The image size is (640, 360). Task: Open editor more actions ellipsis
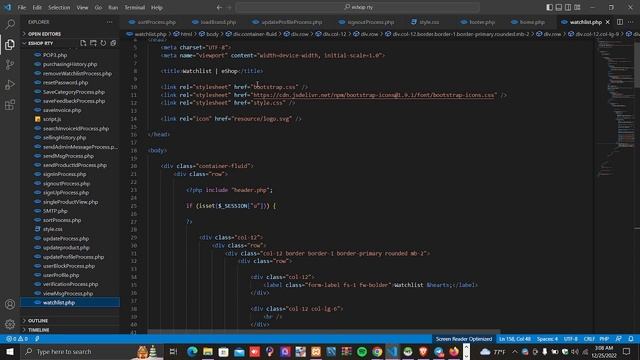[x=631, y=22]
